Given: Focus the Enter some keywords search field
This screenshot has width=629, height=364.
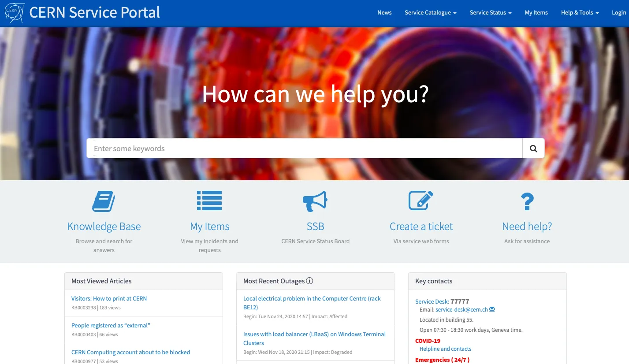Looking at the screenshot, I should click(305, 149).
